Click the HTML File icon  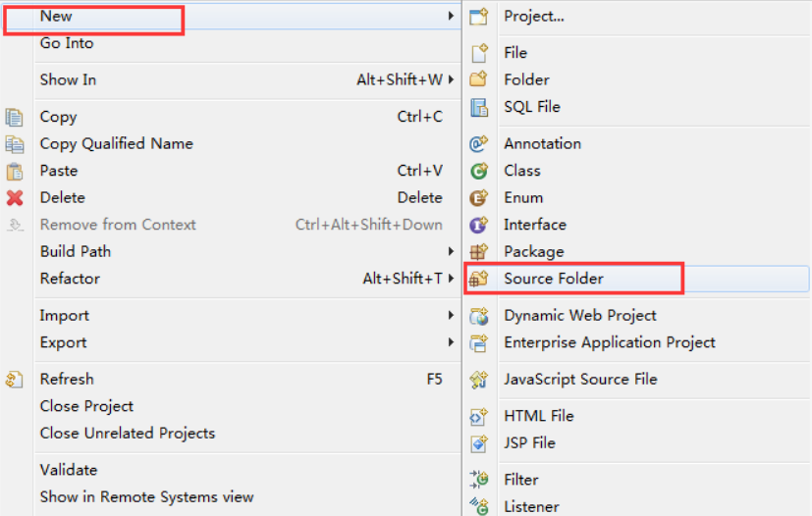coord(478,416)
